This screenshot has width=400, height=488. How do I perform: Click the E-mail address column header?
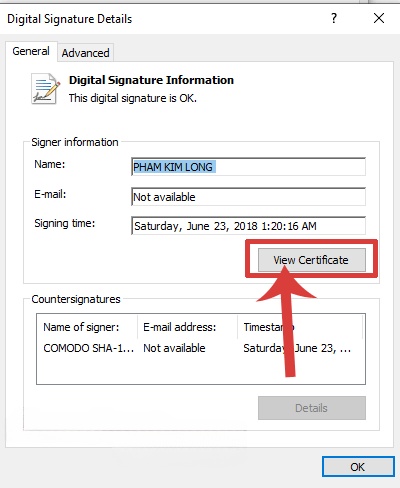click(x=187, y=327)
